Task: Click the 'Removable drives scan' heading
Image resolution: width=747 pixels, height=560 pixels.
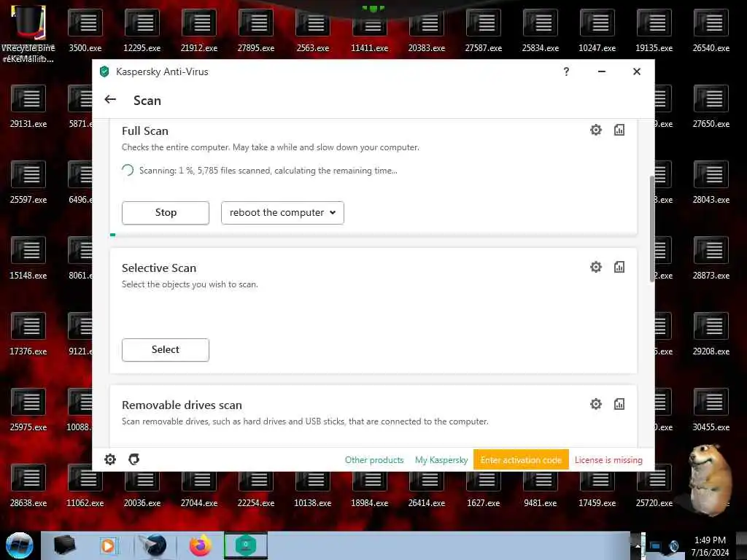Action: tap(182, 405)
